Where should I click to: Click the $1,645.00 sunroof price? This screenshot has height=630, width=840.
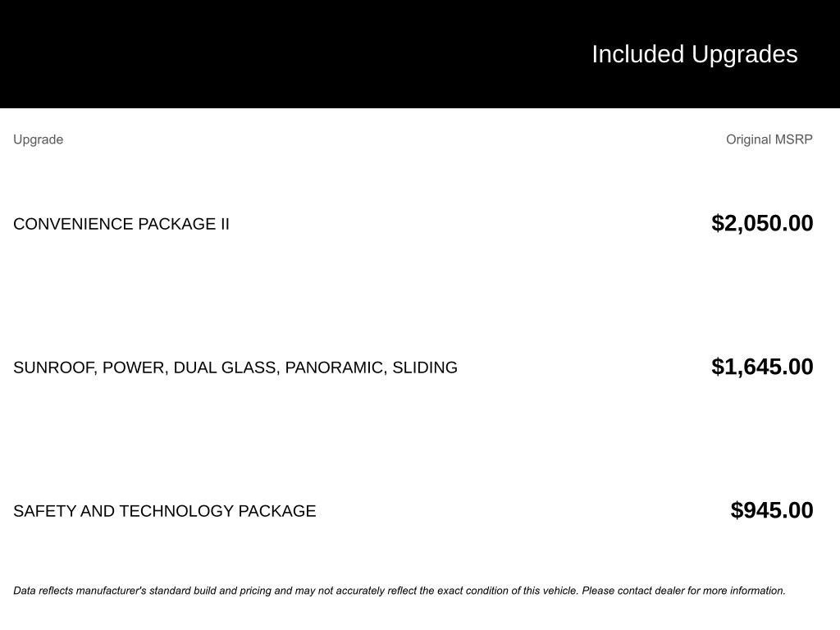(x=762, y=367)
